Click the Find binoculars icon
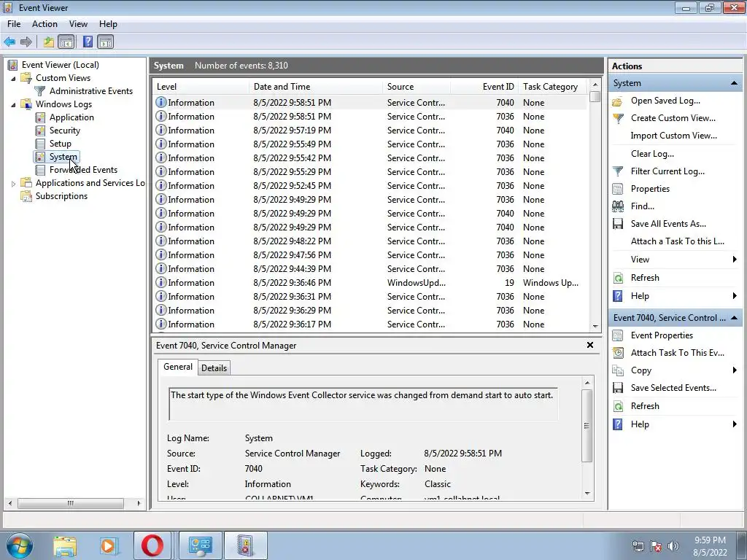 point(618,206)
